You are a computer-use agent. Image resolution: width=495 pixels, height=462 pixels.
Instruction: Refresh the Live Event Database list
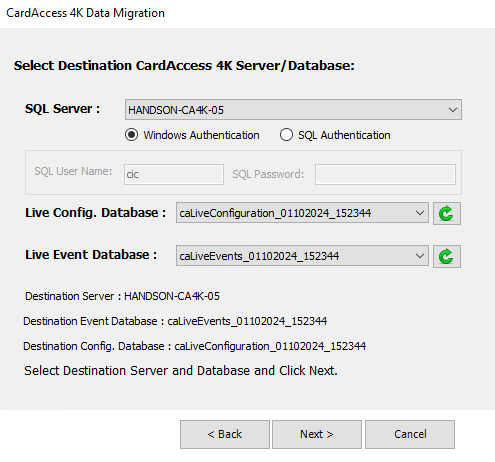[447, 256]
